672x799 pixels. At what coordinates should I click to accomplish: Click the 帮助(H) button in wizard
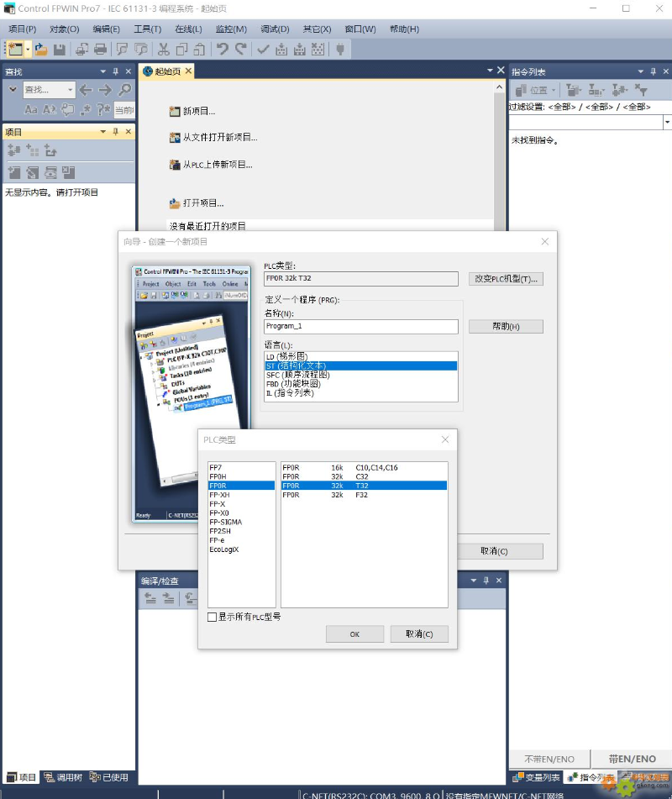(506, 326)
